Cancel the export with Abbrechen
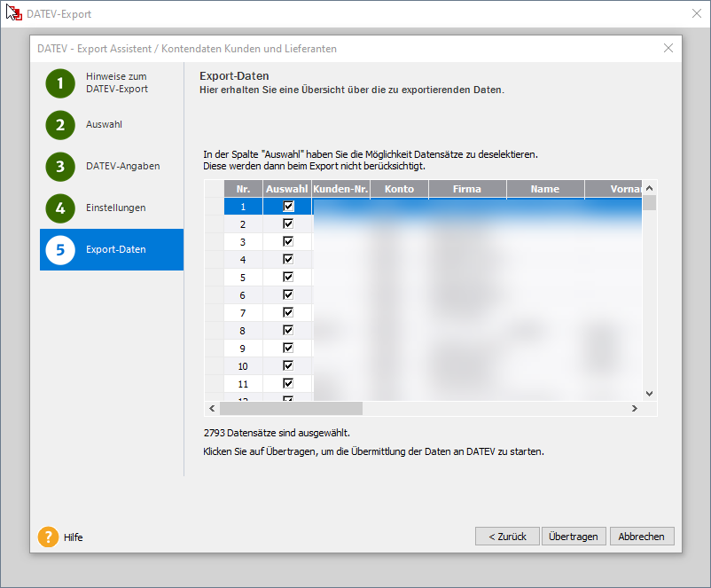Image resolution: width=711 pixels, height=588 pixels. pos(642,537)
